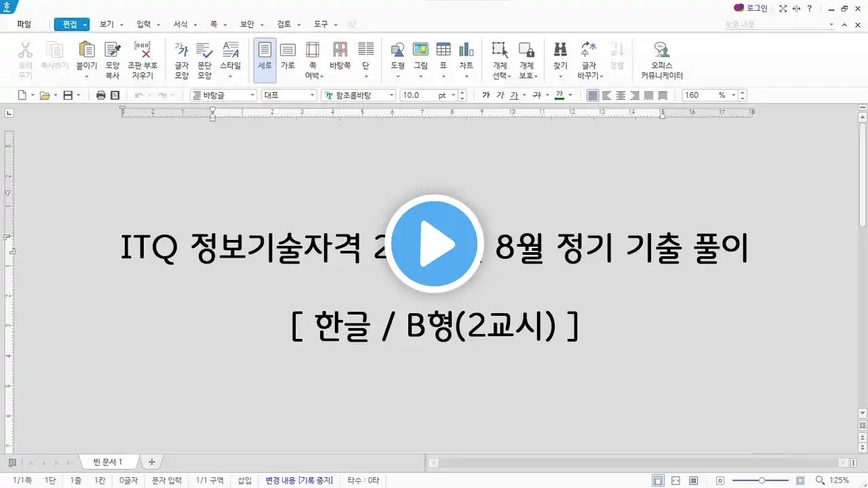Open the font color swatch (가)

click(559, 96)
